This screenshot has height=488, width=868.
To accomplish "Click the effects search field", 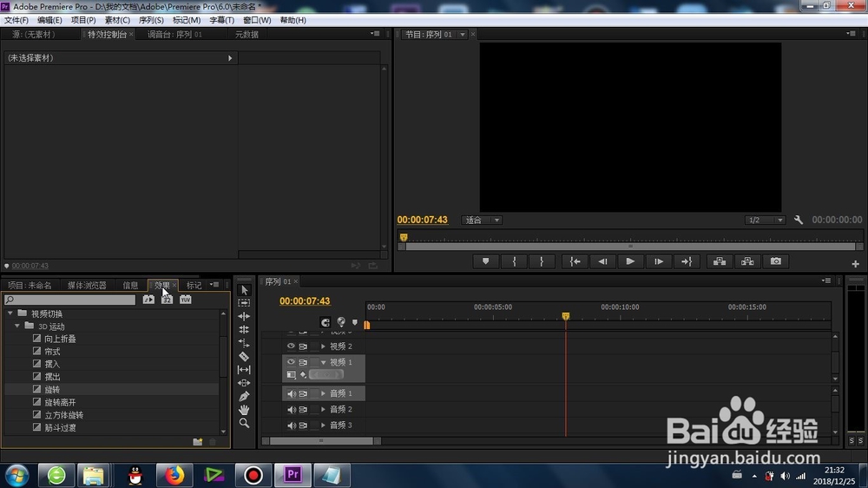I will pos(69,300).
